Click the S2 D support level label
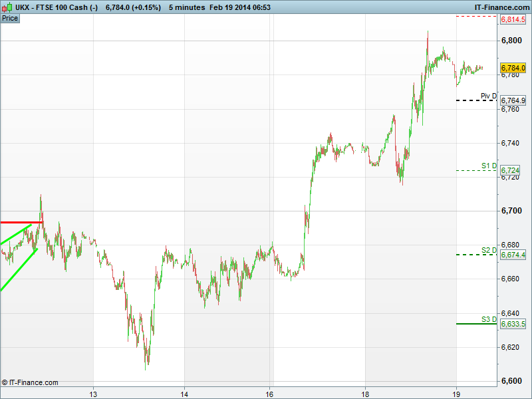532x399 pixels. pyautogui.click(x=489, y=250)
